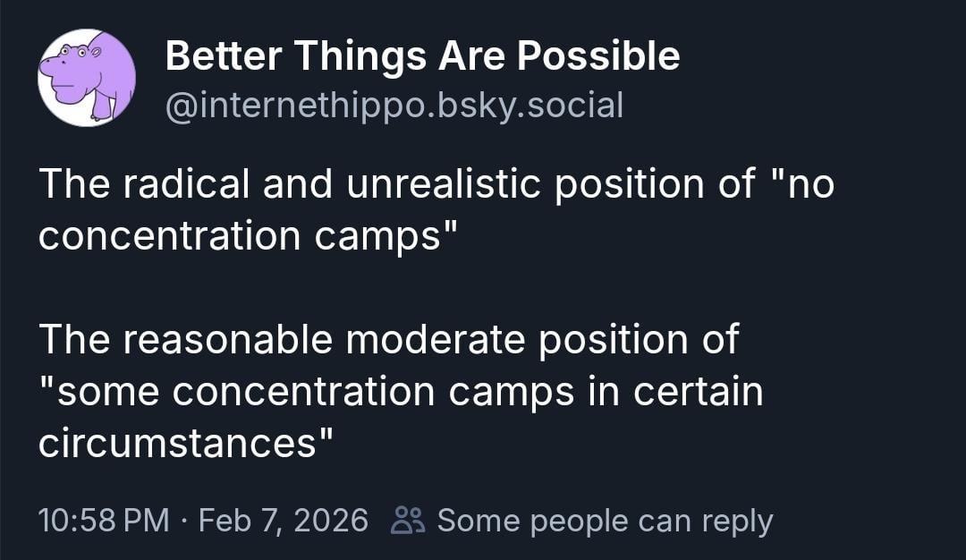The image size is (966, 560).
Task: Click the word "reply" in the footer
Action: (x=734, y=520)
